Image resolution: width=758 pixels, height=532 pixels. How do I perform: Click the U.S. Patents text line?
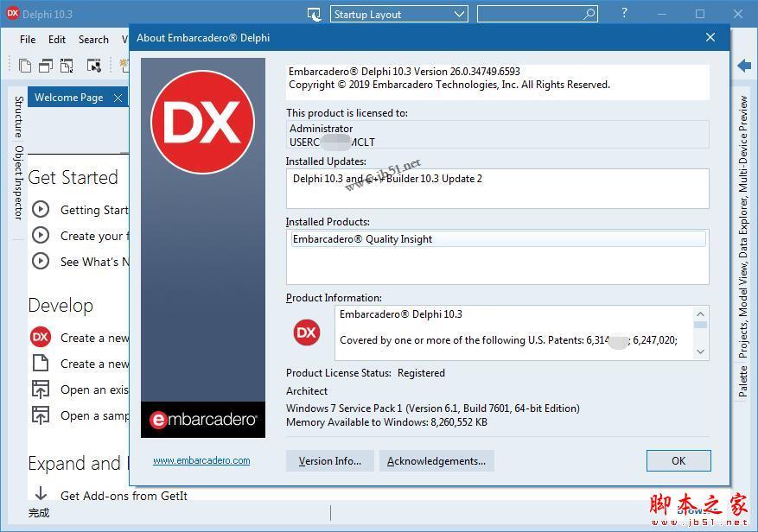click(x=508, y=340)
